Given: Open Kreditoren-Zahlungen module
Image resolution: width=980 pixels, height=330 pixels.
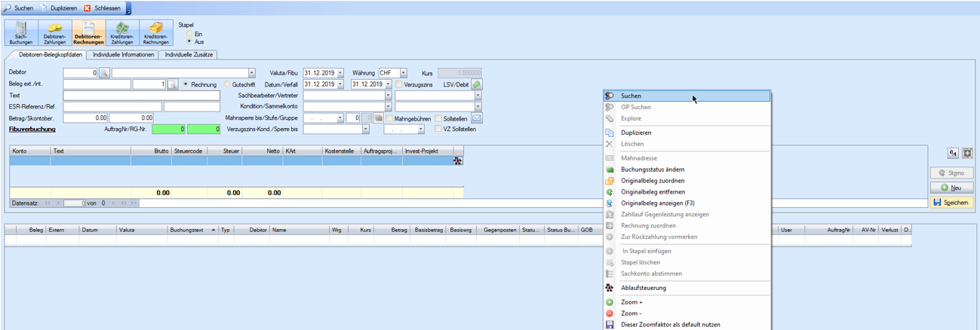Looking at the screenshot, I should click(121, 33).
